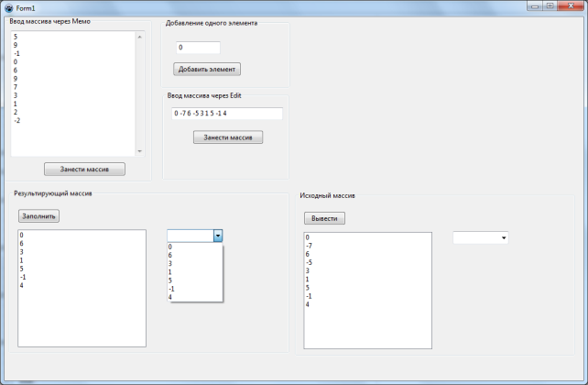Click the Memo scrollbar down arrow
The height and width of the screenshot is (385, 588).
point(139,151)
